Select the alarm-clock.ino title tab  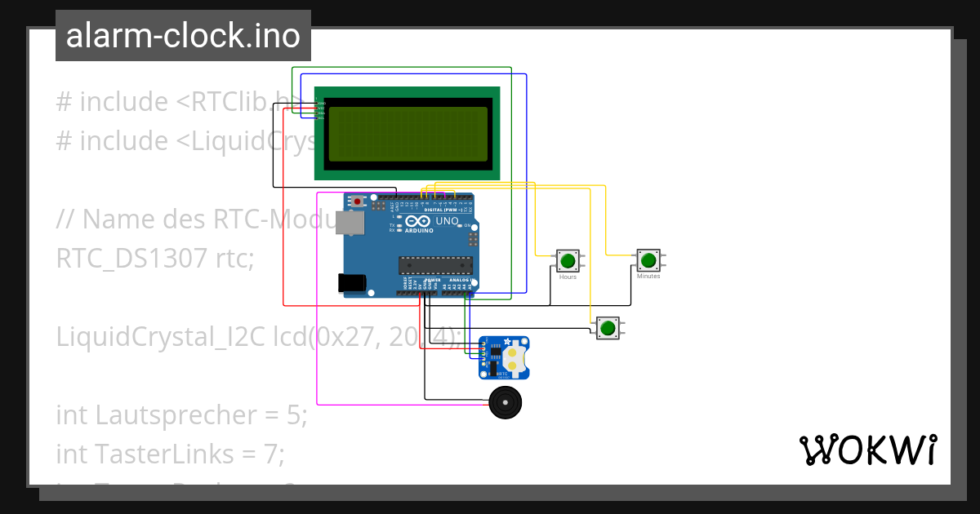click(x=181, y=35)
